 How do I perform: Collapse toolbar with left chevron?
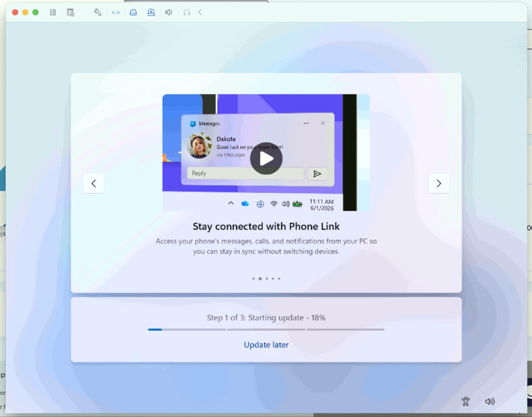[x=200, y=13]
